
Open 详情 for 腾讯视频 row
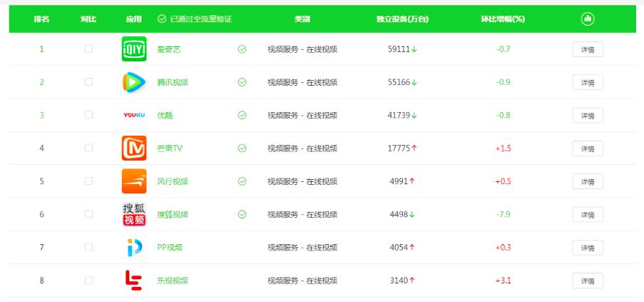(587, 83)
